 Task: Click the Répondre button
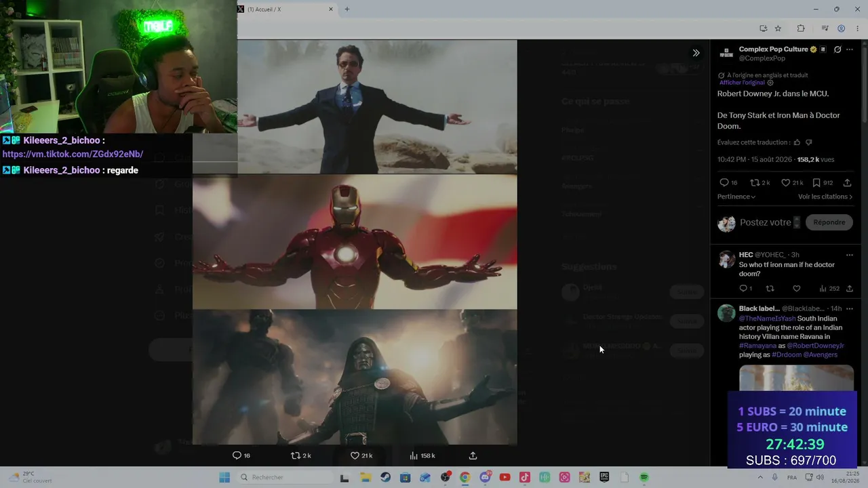coord(829,222)
